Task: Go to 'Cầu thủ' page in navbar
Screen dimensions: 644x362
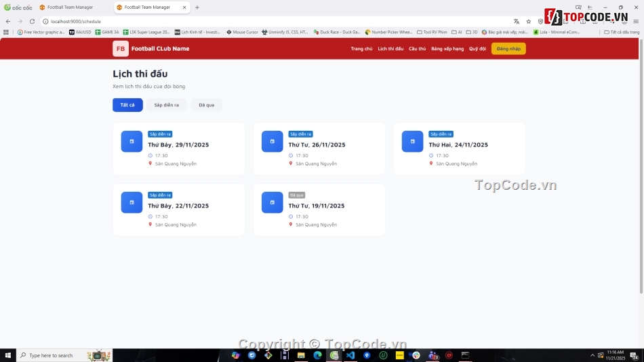Action: coord(417,49)
